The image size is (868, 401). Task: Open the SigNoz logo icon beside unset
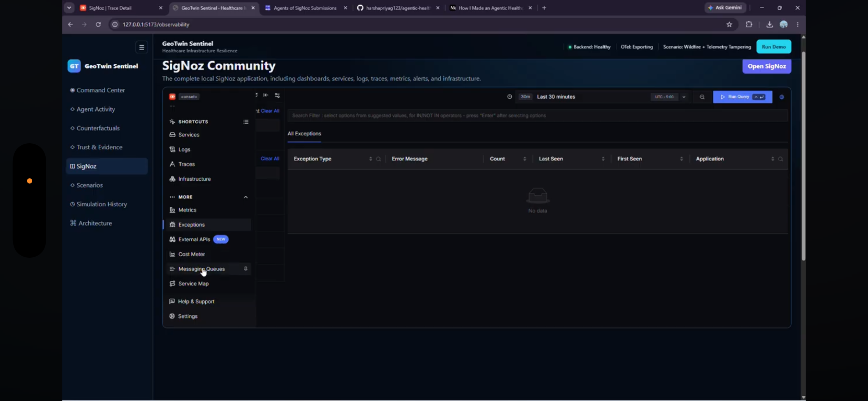pyautogui.click(x=172, y=97)
